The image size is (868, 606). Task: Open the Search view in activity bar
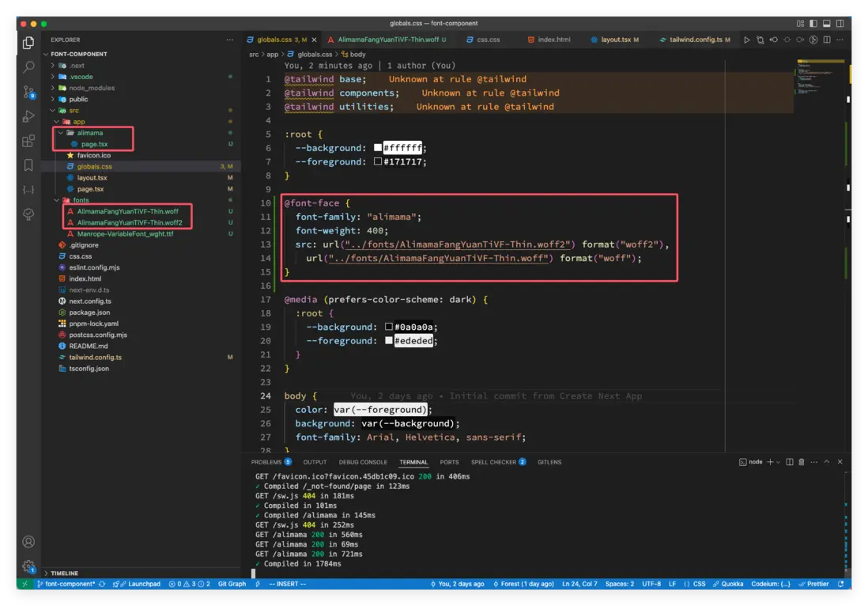28,67
